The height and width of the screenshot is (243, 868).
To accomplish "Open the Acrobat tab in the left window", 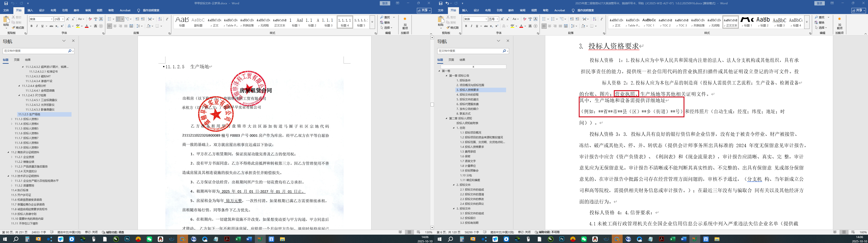I will [125, 10].
